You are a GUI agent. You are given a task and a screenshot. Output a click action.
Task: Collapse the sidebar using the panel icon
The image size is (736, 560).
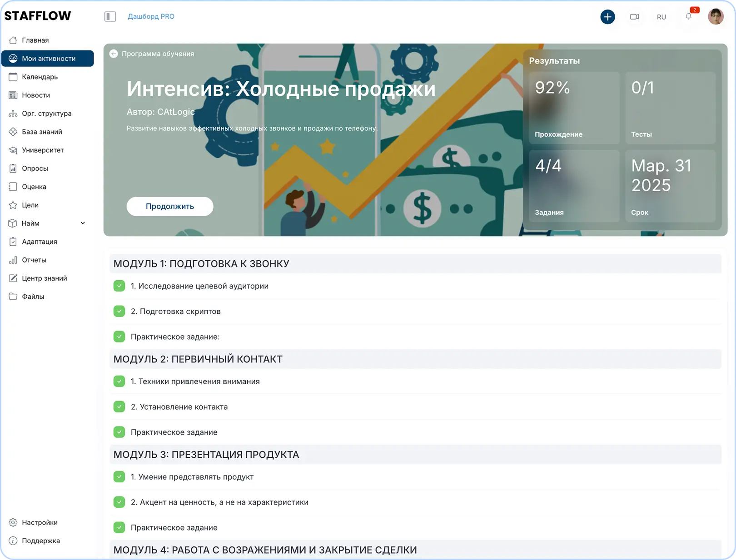point(110,16)
